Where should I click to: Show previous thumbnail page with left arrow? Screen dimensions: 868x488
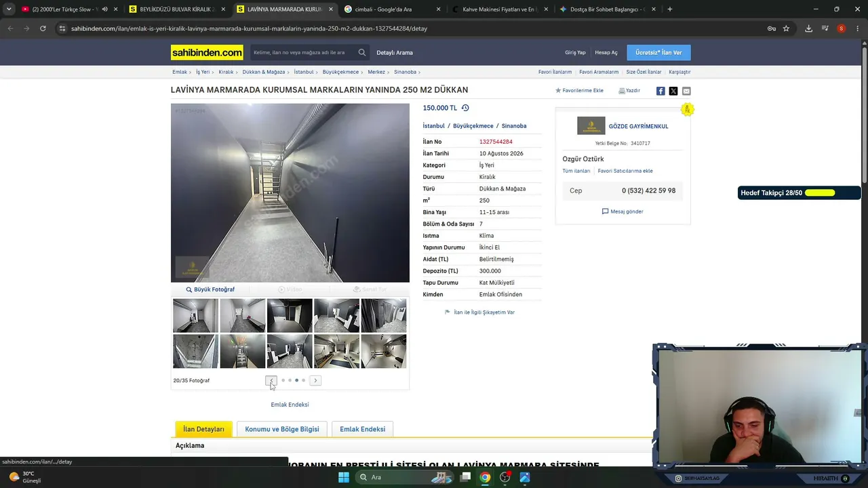coord(271,380)
